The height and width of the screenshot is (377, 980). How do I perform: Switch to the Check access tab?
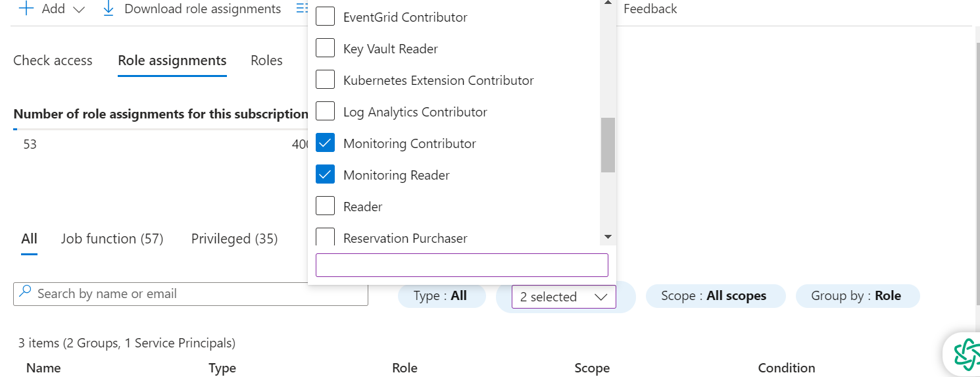tap(53, 61)
